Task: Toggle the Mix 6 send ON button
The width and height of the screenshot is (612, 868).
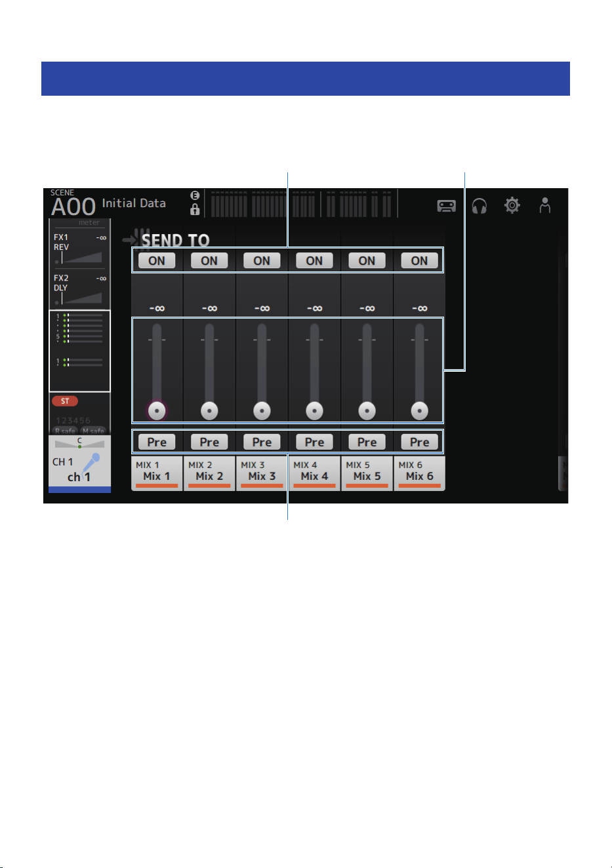Action: point(419,260)
